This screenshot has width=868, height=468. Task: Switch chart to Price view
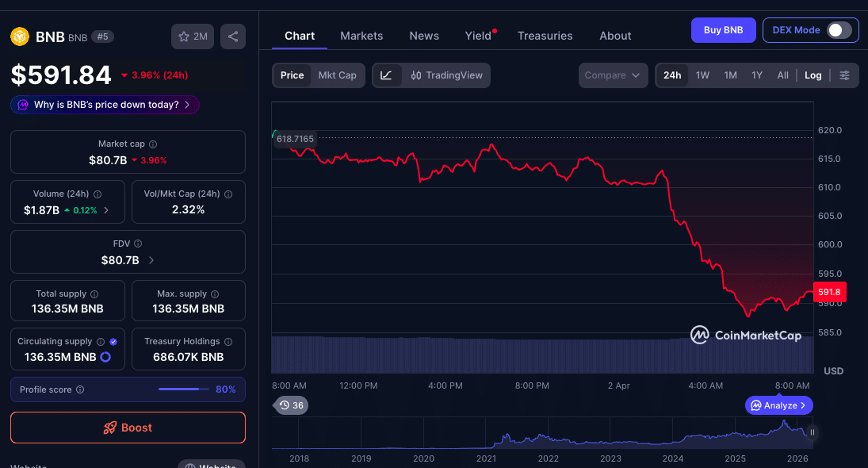coord(292,75)
